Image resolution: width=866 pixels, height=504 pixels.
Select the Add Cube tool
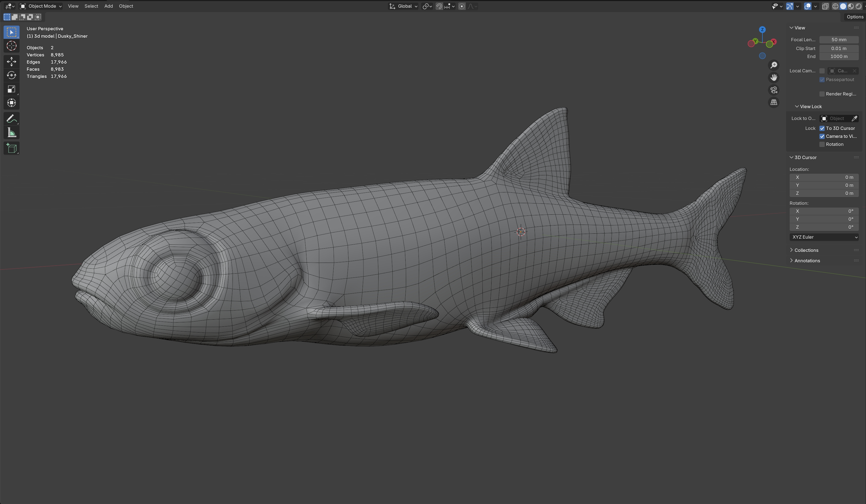[11, 148]
